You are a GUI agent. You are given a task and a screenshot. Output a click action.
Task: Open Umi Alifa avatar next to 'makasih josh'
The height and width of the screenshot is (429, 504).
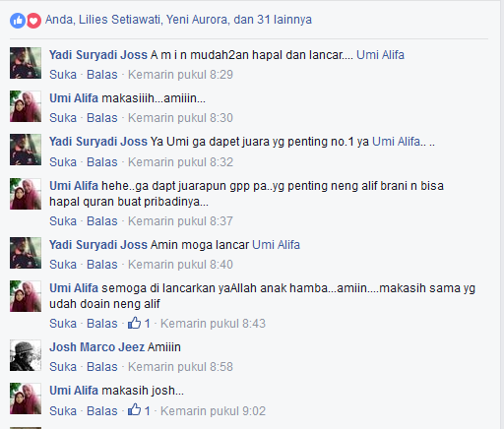(26, 398)
